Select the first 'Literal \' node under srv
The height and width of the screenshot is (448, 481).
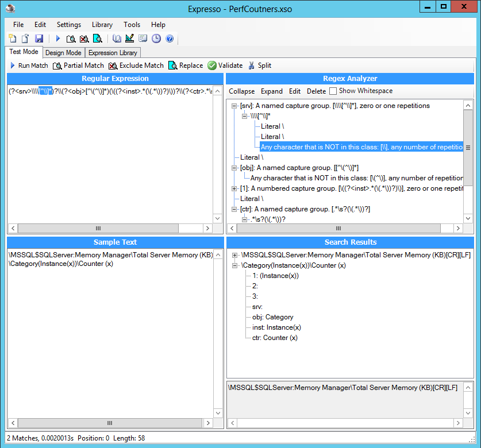tap(272, 126)
